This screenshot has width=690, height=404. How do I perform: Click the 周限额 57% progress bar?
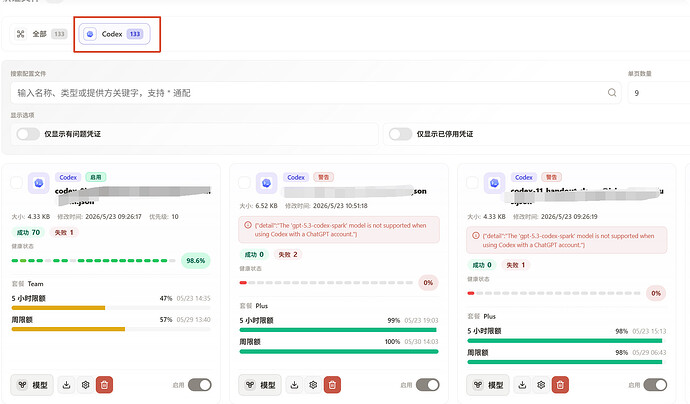pyautogui.click(x=111, y=329)
